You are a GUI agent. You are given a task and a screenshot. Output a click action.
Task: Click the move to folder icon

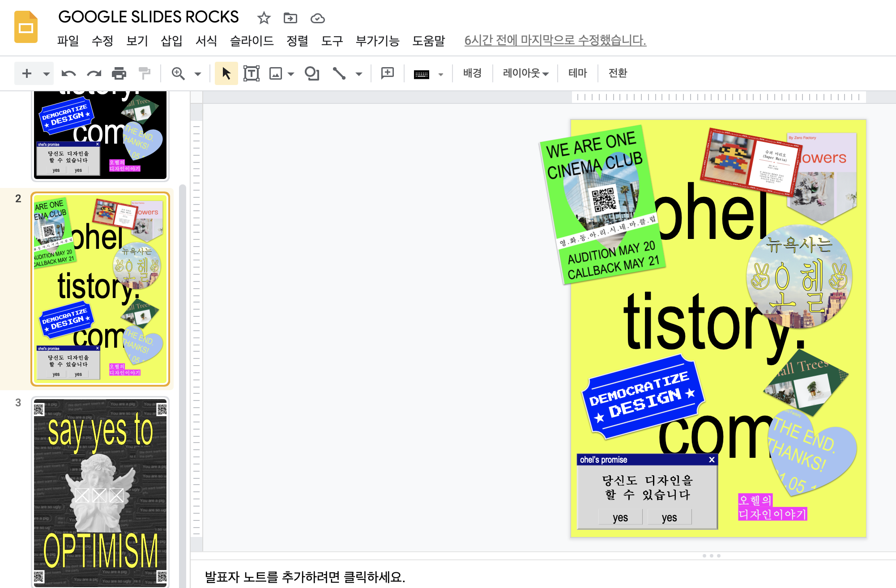(290, 18)
